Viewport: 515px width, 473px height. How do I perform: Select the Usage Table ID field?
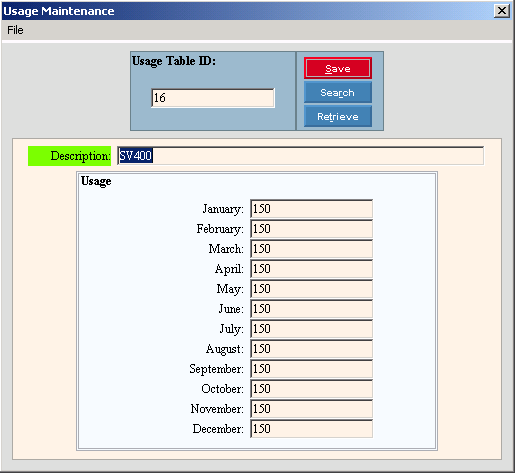click(x=213, y=98)
